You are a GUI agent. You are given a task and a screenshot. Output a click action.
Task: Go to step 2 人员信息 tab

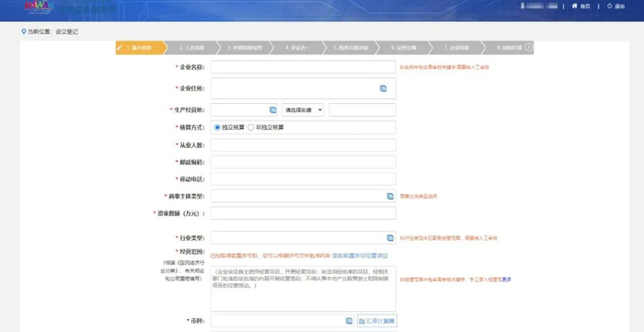point(191,48)
